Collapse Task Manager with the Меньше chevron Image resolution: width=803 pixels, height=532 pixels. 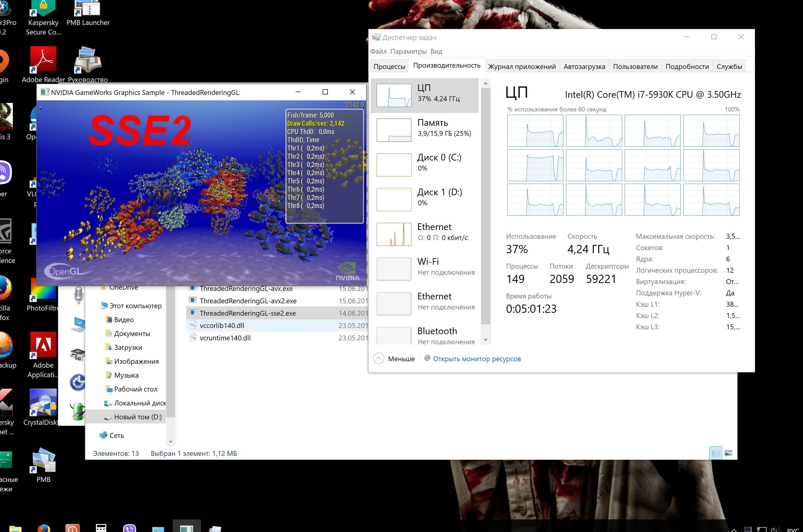pos(378,359)
